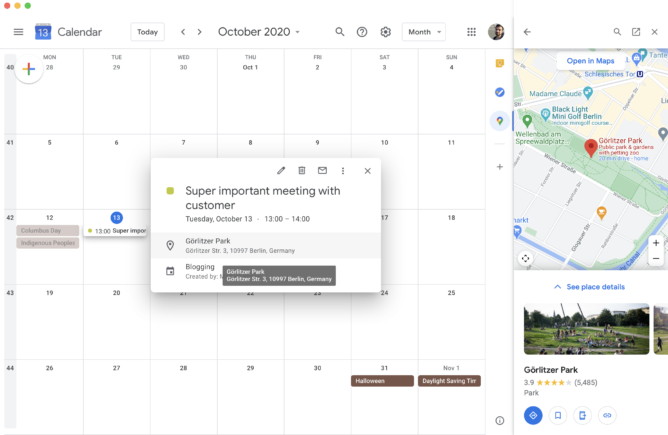
Task: Open Google Tasks in side panel
Action: coord(500,92)
